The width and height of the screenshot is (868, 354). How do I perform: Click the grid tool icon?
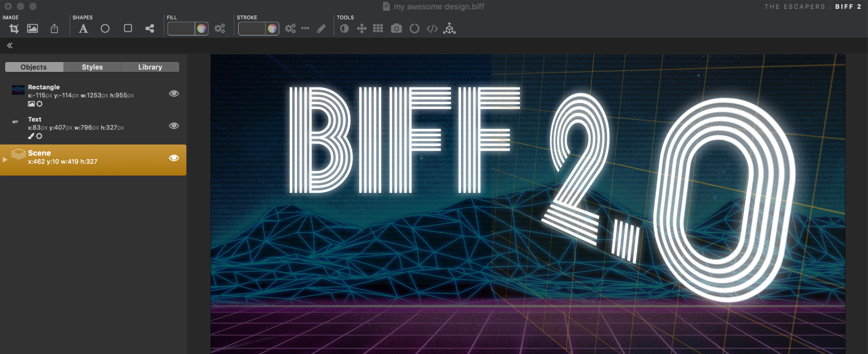(378, 28)
